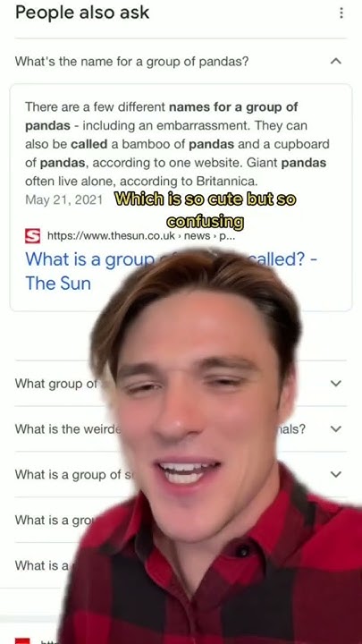The width and height of the screenshot is (362, 644).
Task: Tap the "What group of" question text
Action: [x=56, y=384]
